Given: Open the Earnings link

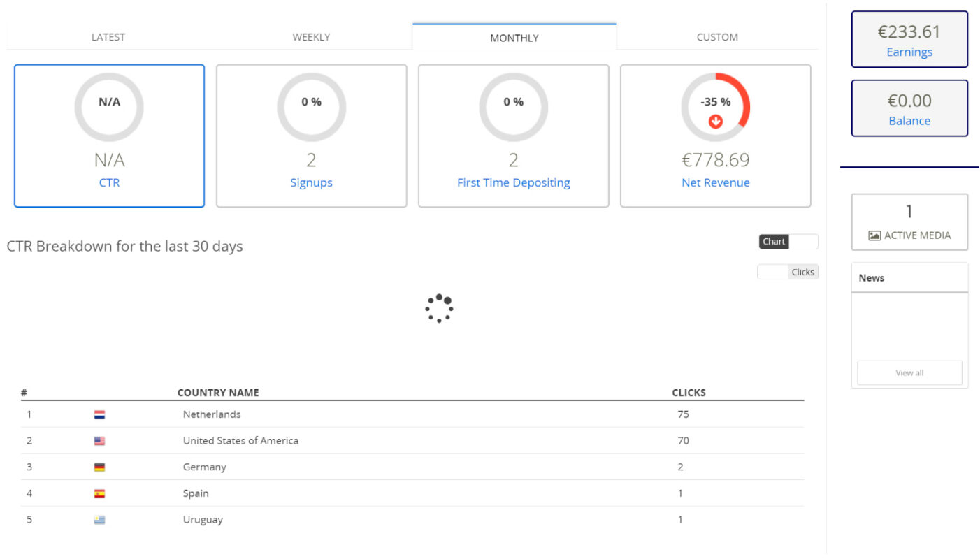Looking at the screenshot, I should [909, 52].
